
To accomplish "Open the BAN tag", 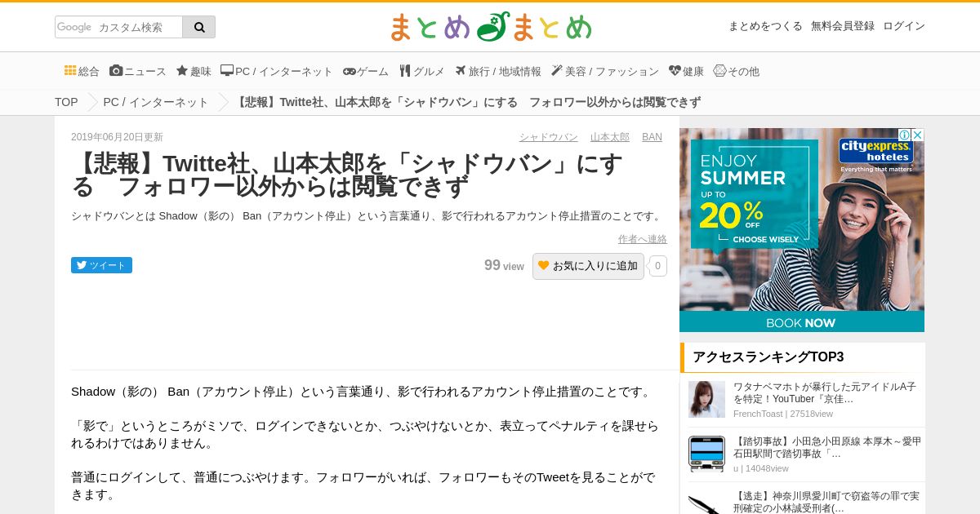I will [x=652, y=137].
